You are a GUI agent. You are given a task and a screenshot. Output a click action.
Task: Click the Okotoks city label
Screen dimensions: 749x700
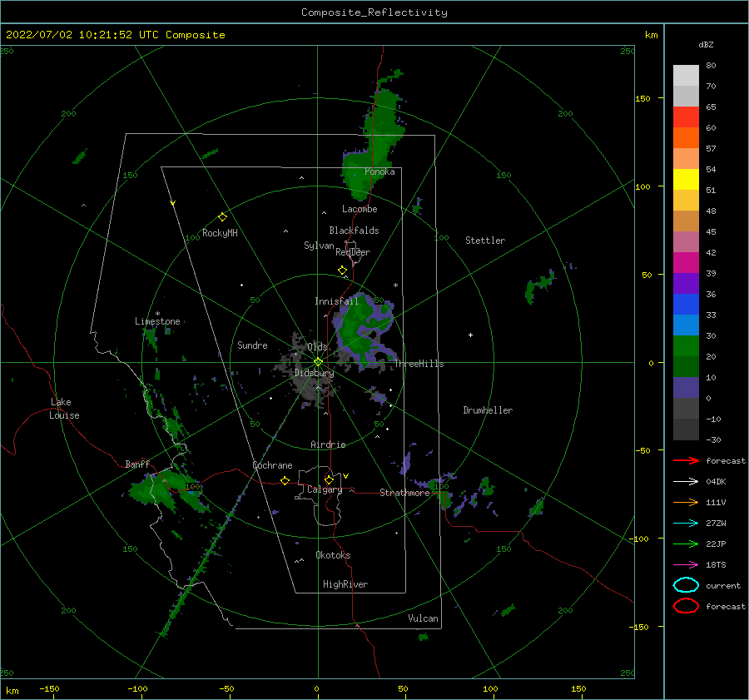(x=333, y=554)
